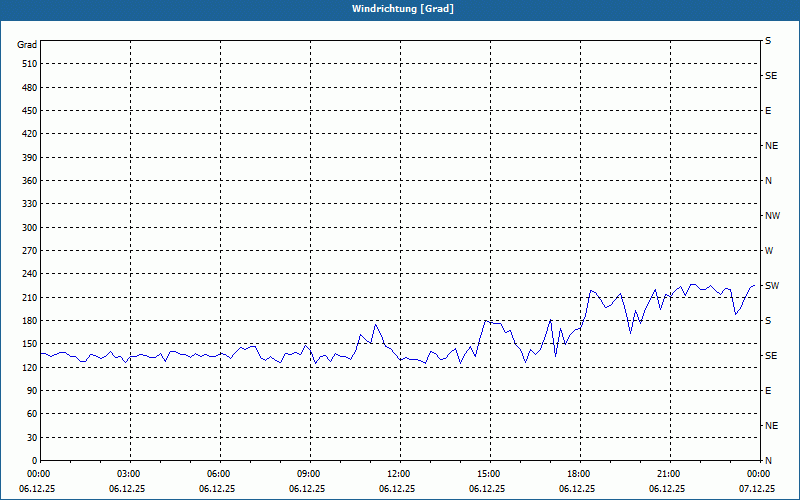Click the SE compass label at 480 degrees
Viewport: 800px width, 500px height.
[771, 76]
